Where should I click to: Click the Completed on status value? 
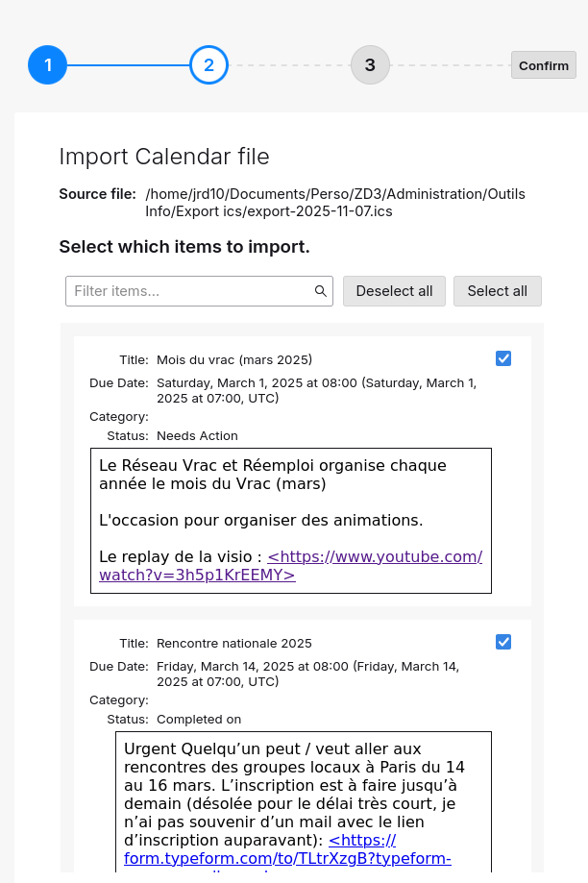[x=199, y=720]
